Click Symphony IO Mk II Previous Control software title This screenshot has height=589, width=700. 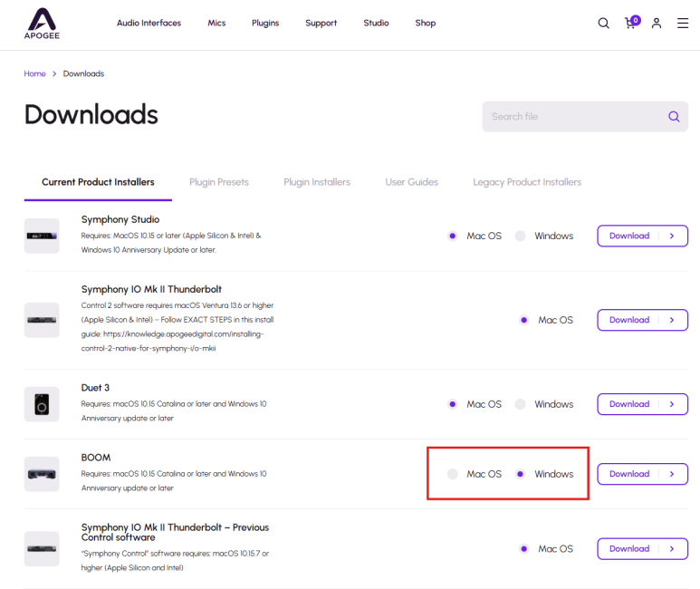point(175,532)
